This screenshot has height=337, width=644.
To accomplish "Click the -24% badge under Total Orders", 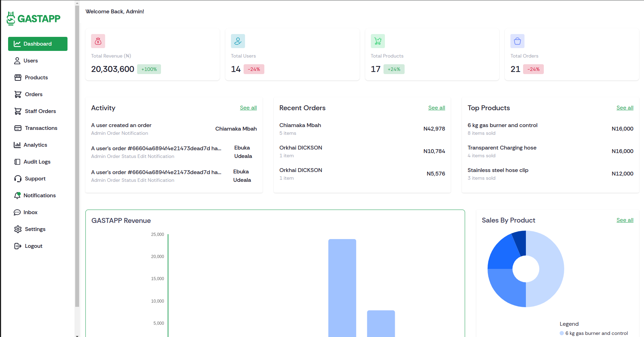I will (x=533, y=69).
